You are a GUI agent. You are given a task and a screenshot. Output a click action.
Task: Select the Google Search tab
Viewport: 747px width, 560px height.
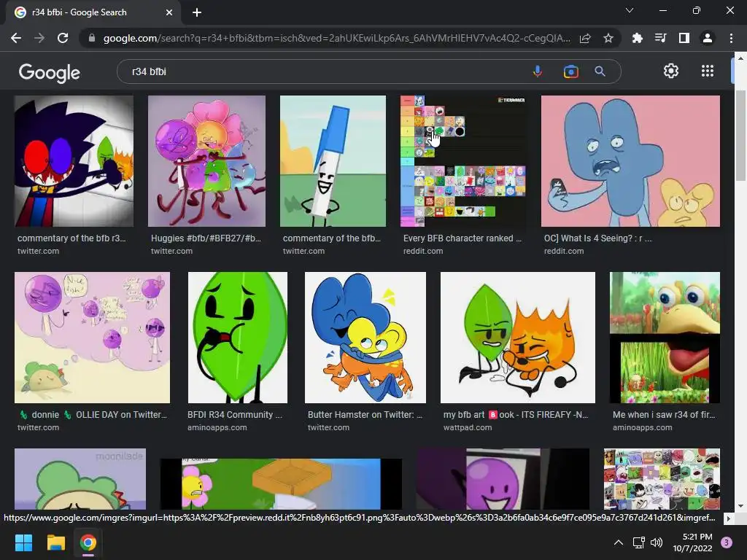[93, 12]
